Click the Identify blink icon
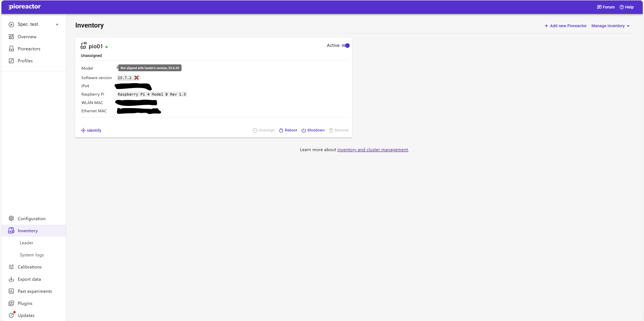This screenshot has height=321, width=644. click(83, 130)
